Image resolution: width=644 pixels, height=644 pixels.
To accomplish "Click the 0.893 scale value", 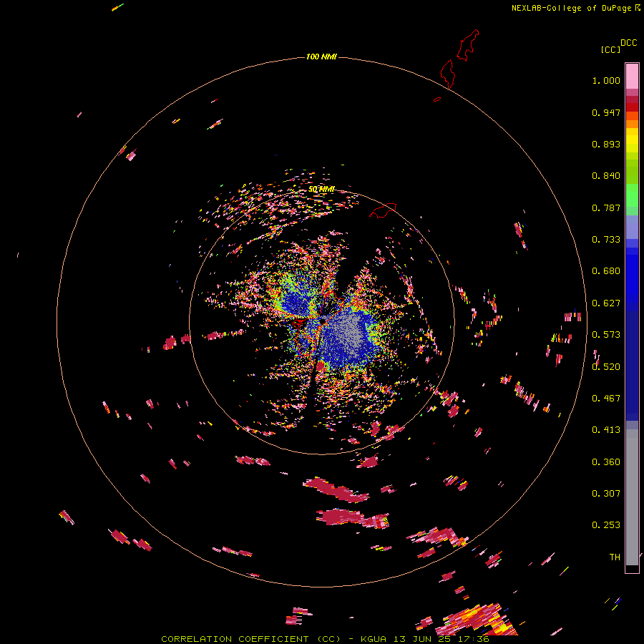I will click(x=606, y=144).
